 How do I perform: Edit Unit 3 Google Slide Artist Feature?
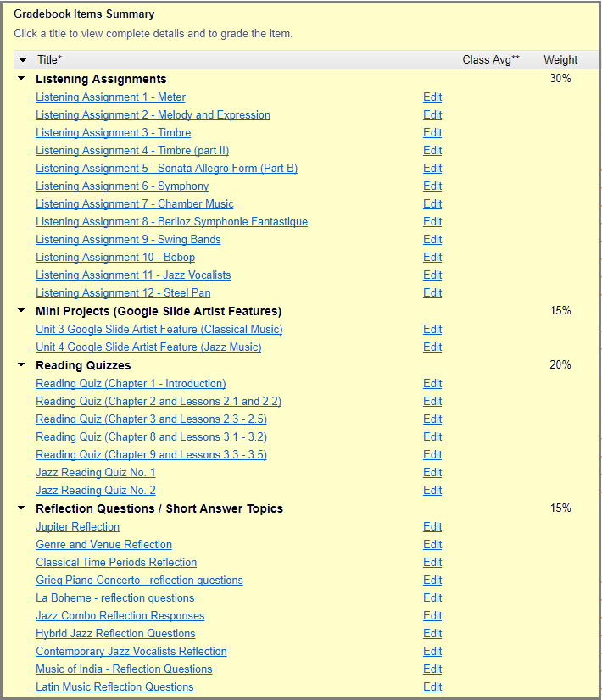click(432, 330)
